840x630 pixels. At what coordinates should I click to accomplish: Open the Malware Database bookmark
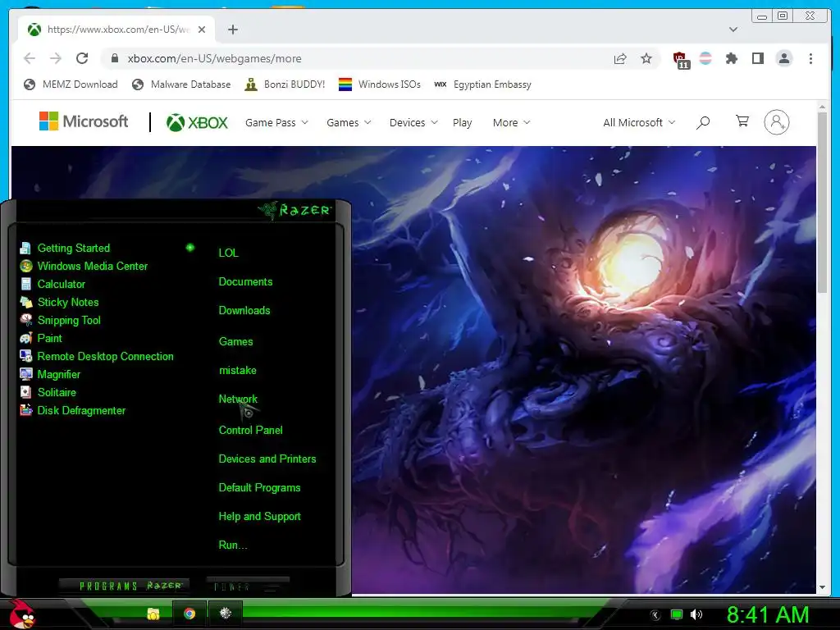181,84
